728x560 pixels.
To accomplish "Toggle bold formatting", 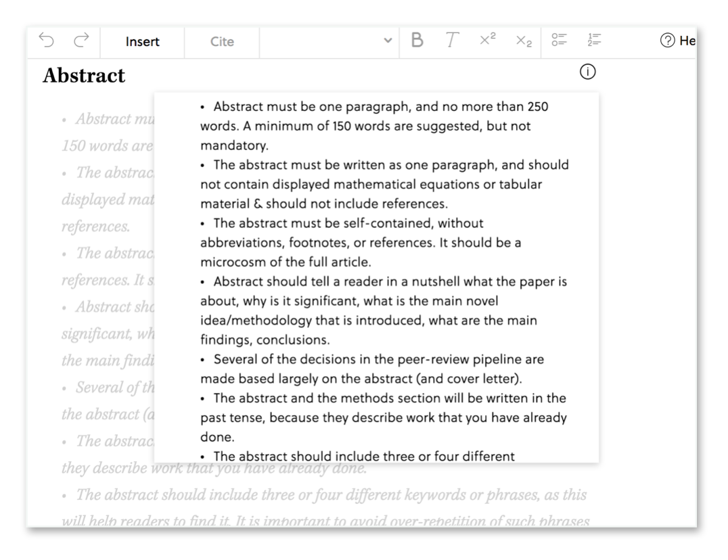I will pos(417,40).
